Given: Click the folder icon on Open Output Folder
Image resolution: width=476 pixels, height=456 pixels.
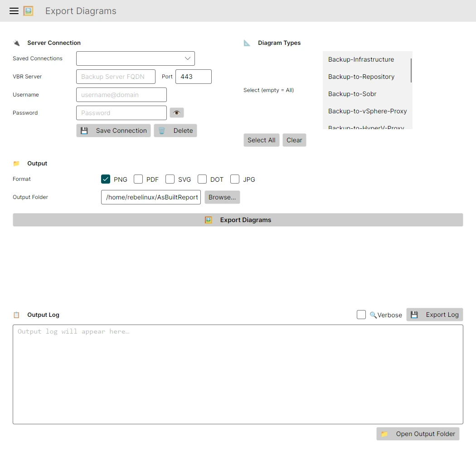Looking at the screenshot, I should [385, 434].
